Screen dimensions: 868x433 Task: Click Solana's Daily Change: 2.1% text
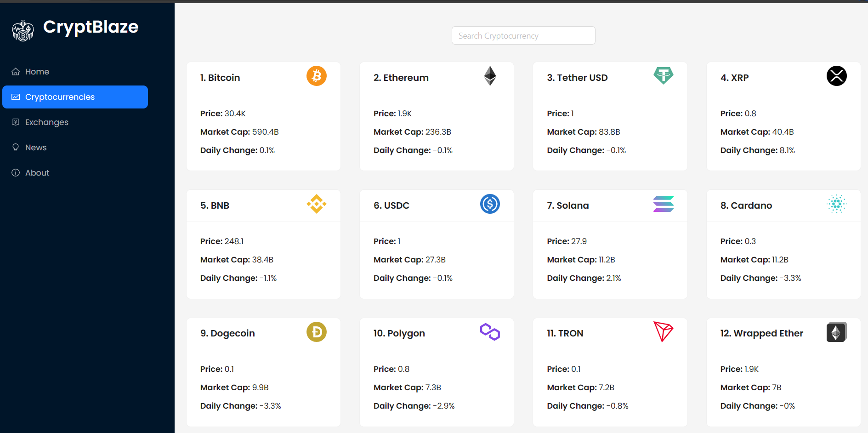584,278
